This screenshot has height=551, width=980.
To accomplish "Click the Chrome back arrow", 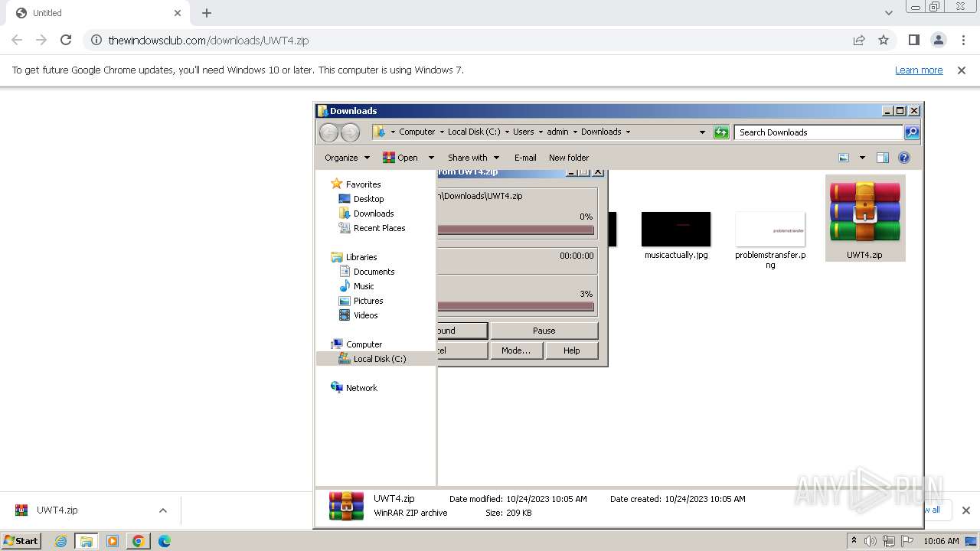I will click(17, 40).
